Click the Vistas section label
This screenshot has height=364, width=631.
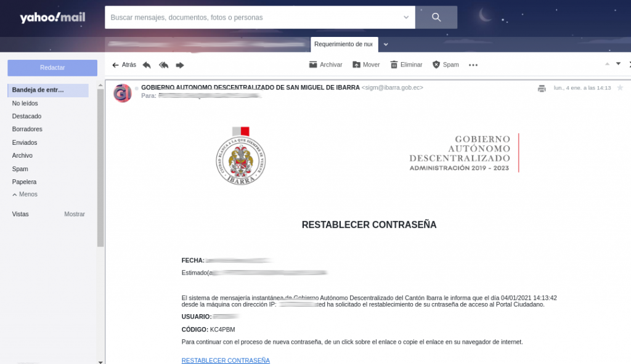tap(20, 214)
